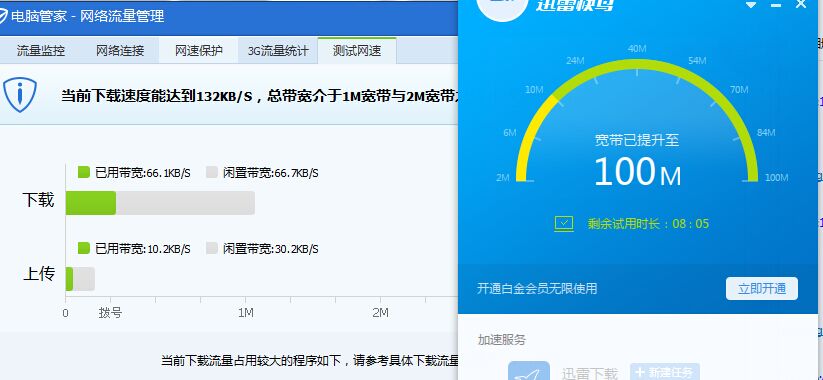Image resolution: width=823 pixels, height=380 pixels.
Task: Click the blue shield info icon
Action: coord(20,94)
